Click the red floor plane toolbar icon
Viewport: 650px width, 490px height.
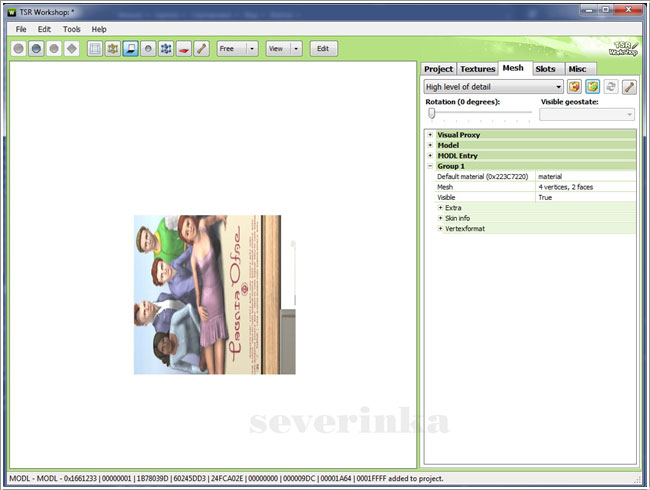[x=184, y=48]
